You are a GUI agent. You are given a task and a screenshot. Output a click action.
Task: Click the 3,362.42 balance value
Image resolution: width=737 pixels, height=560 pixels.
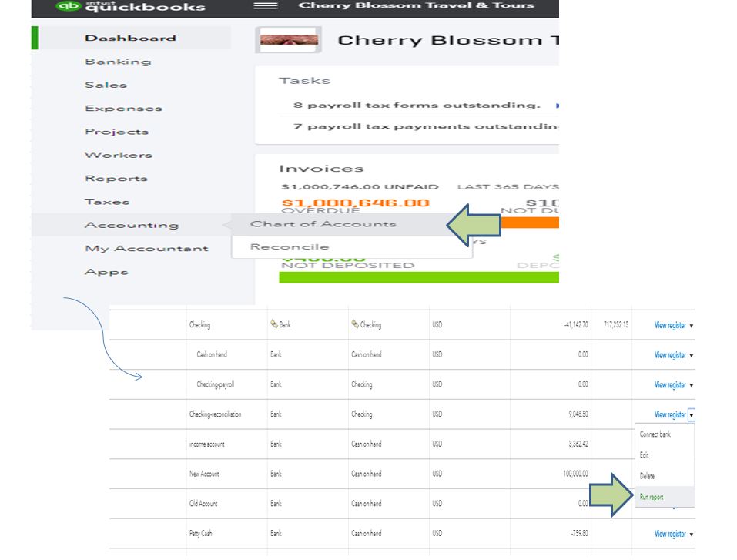[x=578, y=444]
